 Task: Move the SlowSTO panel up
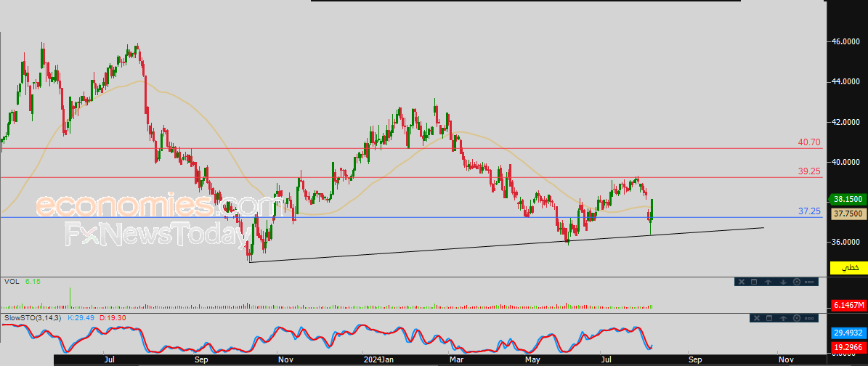pyautogui.click(x=783, y=318)
